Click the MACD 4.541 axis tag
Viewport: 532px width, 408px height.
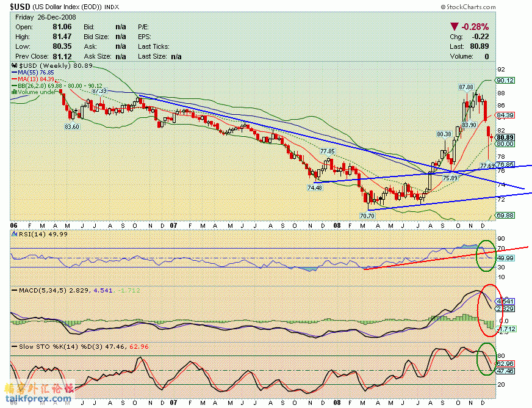pyautogui.click(x=505, y=301)
